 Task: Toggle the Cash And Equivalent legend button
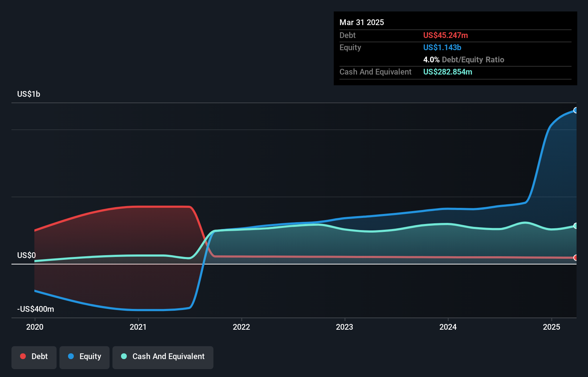163,357
